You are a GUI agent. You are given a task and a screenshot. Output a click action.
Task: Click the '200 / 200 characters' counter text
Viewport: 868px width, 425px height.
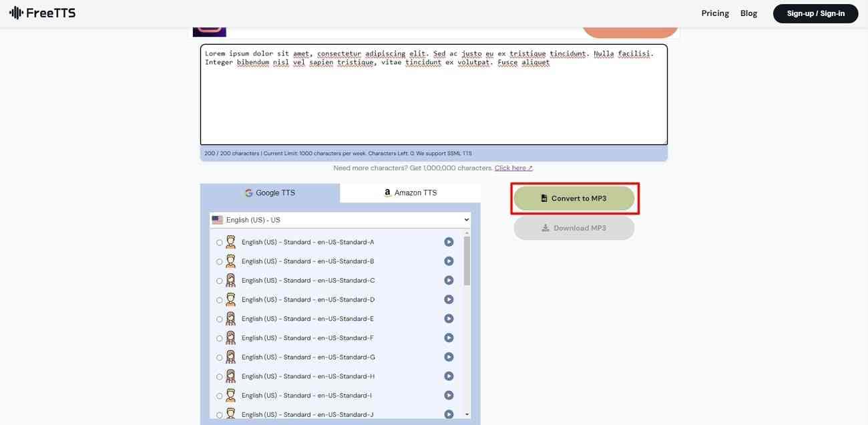[232, 154]
